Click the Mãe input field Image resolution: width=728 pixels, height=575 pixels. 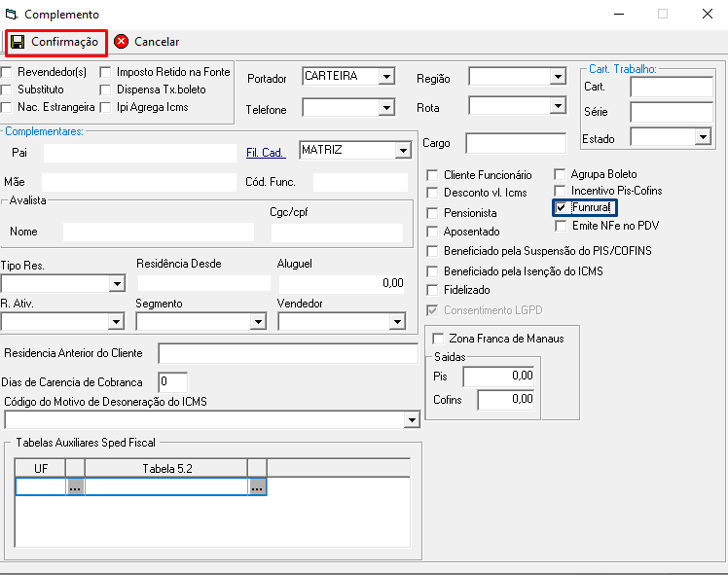[x=139, y=182]
